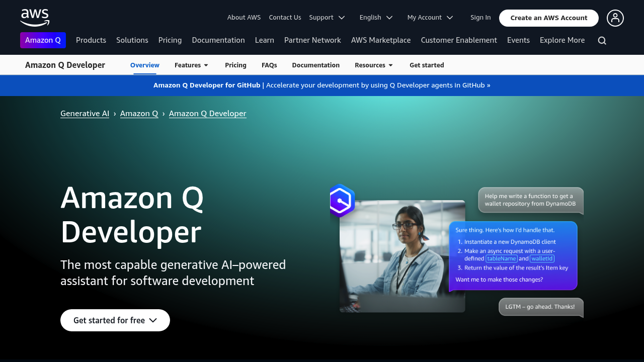
Task: Select the Amazon Q navigation badge
Action: tap(43, 40)
